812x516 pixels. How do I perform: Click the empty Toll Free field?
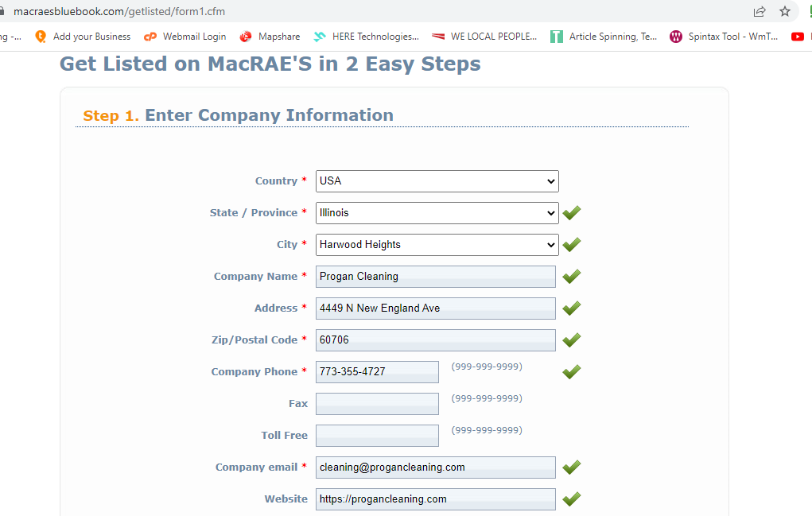point(377,436)
